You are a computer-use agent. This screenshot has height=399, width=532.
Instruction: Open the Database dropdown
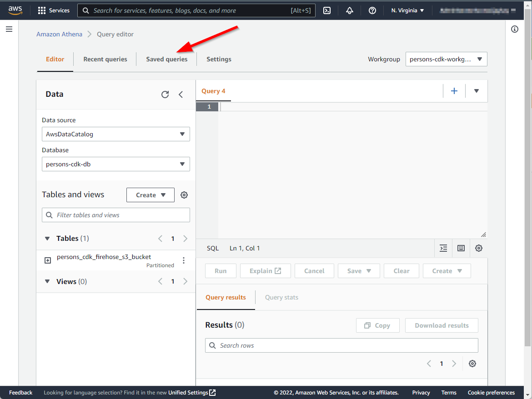[115, 164]
